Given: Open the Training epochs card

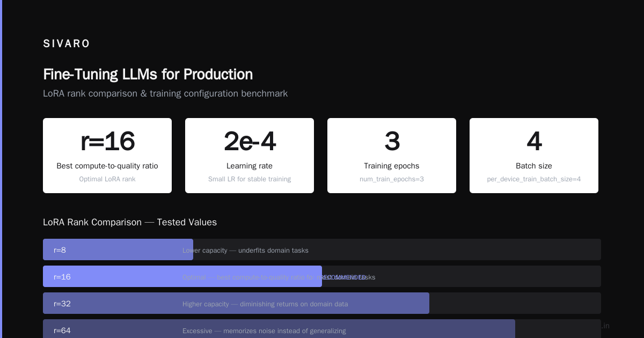Looking at the screenshot, I should [392, 156].
